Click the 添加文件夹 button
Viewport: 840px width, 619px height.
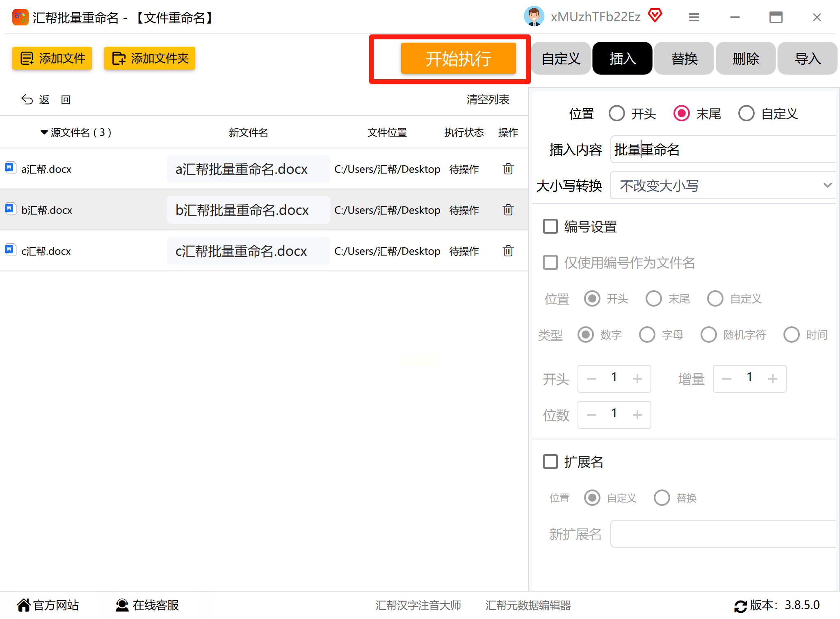(150, 58)
